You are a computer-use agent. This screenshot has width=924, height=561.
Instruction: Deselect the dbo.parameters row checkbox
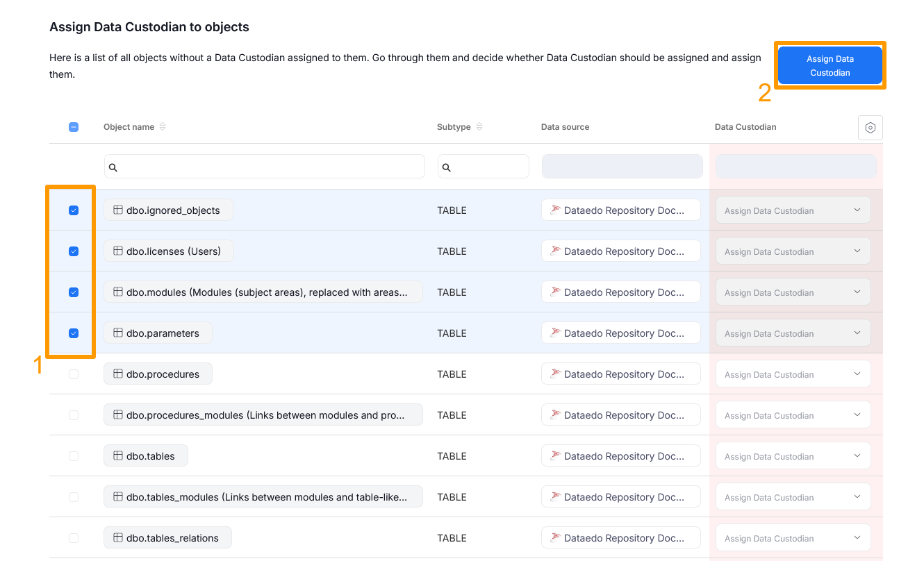coord(74,333)
